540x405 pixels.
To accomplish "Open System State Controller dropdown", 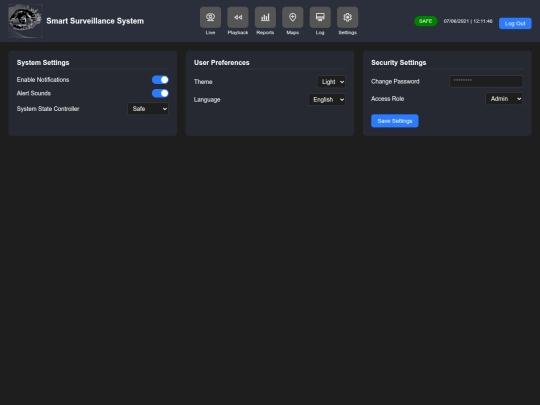I will [148, 109].
